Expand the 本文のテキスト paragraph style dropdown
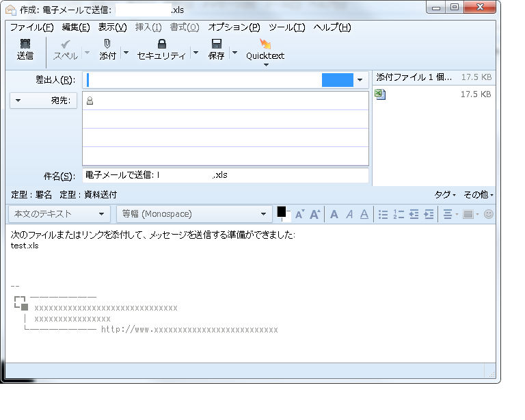This screenshot has height=420, width=525. (59, 214)
